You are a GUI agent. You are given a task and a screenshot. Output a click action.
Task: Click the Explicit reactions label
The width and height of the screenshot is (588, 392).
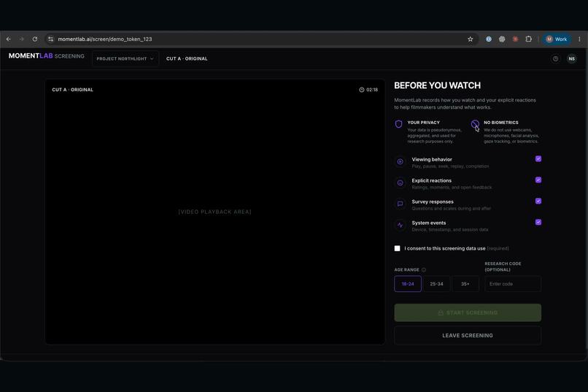pyautogui.click(x=432, y=180)
